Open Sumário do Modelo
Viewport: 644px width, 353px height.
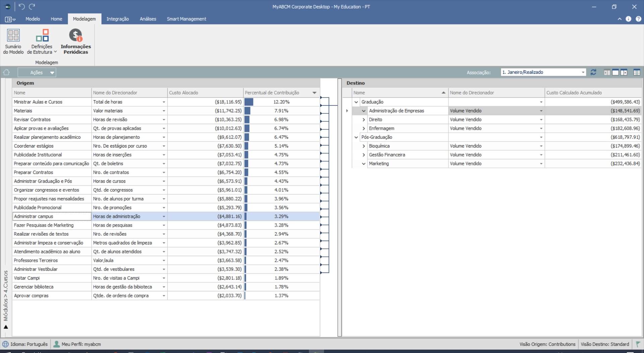coord(13,42)
